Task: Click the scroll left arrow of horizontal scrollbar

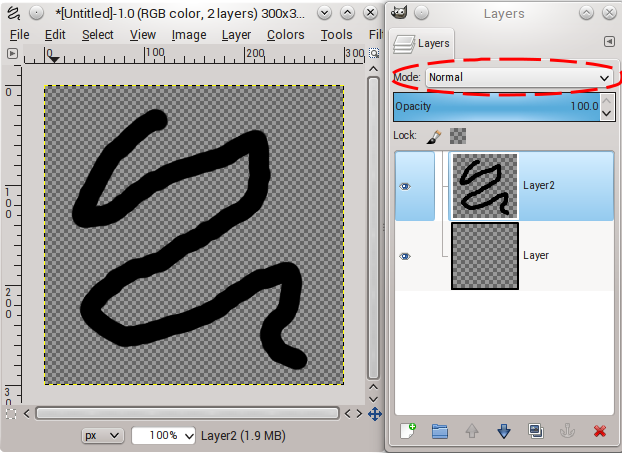Action: click(x=27, y=414)
